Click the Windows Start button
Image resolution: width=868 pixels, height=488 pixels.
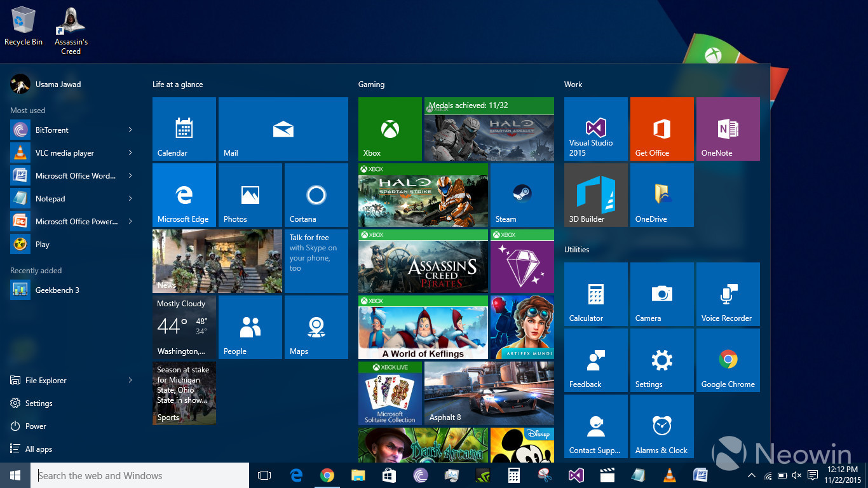tap(15, 475)
